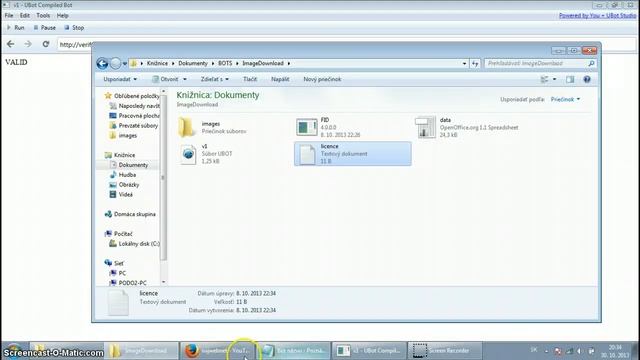
Task: Click Explorer's forward navigation arrow
Action: (x=116, y=63)
